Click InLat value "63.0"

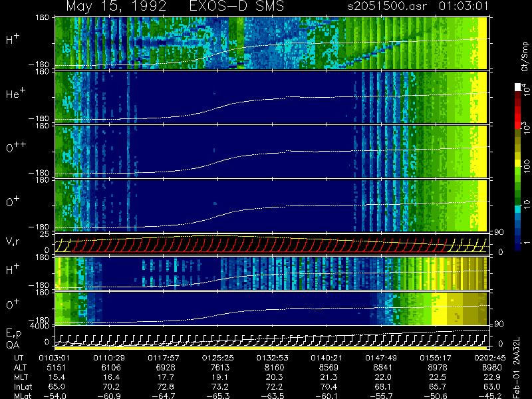[493, 386]
